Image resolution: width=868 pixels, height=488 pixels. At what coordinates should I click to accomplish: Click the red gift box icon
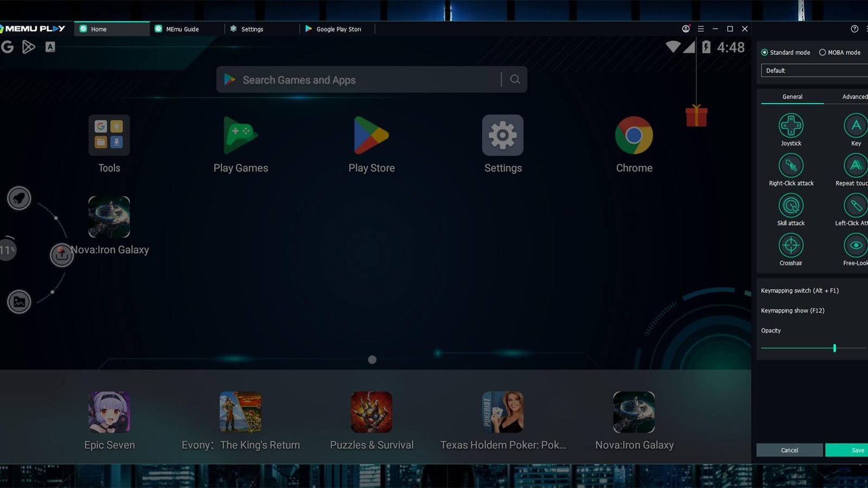point(697,115)
